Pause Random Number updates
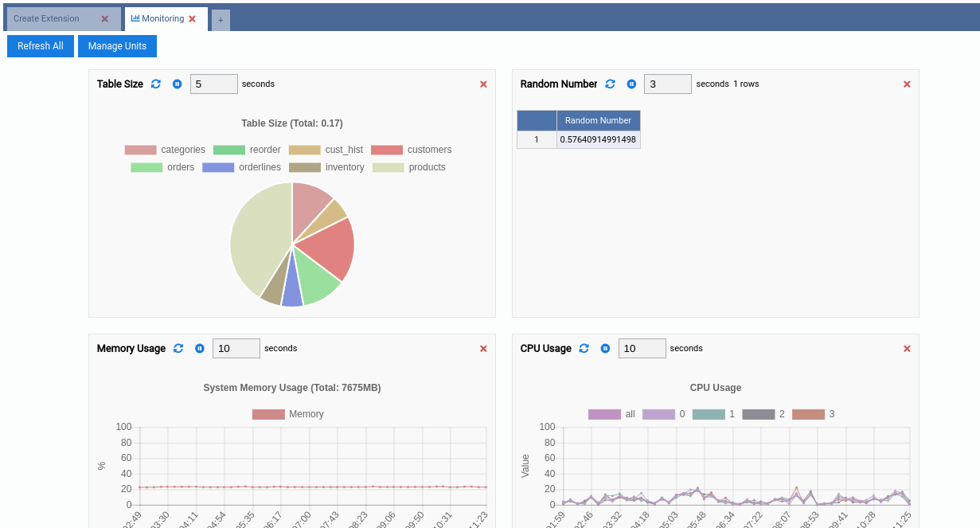Screen dimensions: 980x528 click(x=631, y=84)
